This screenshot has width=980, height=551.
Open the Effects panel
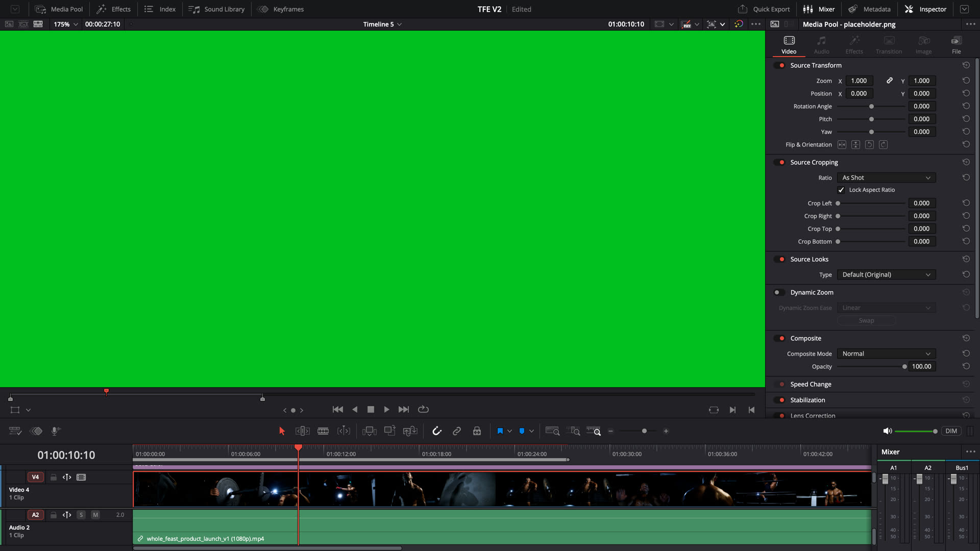tap(114, 9)
